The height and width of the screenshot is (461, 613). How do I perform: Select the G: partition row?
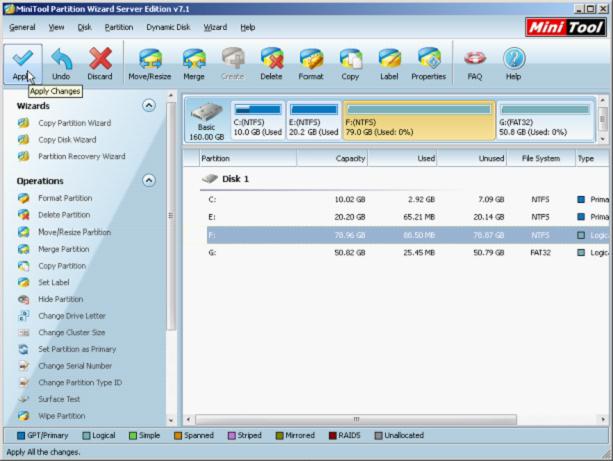[408, 253]
